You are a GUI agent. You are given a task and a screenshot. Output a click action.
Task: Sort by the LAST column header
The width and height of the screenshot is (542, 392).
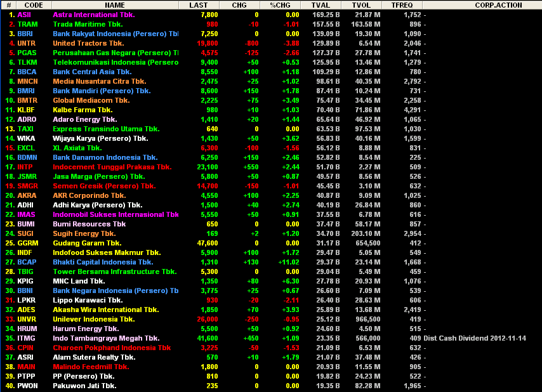click(199, 5)
